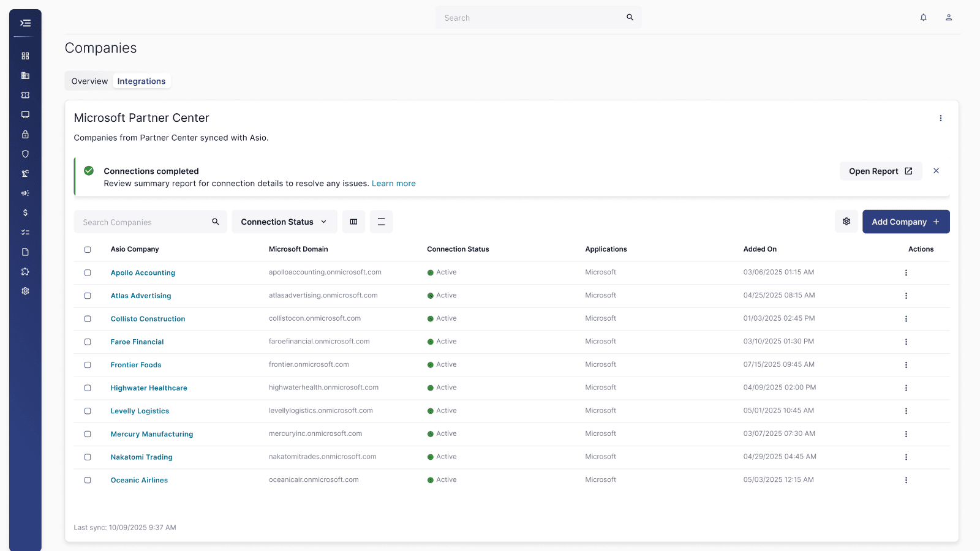Image resolution: width=980 pixels, height=551 pixels.
Task: Open the user profile icon
Action: (x=949, y=17)
